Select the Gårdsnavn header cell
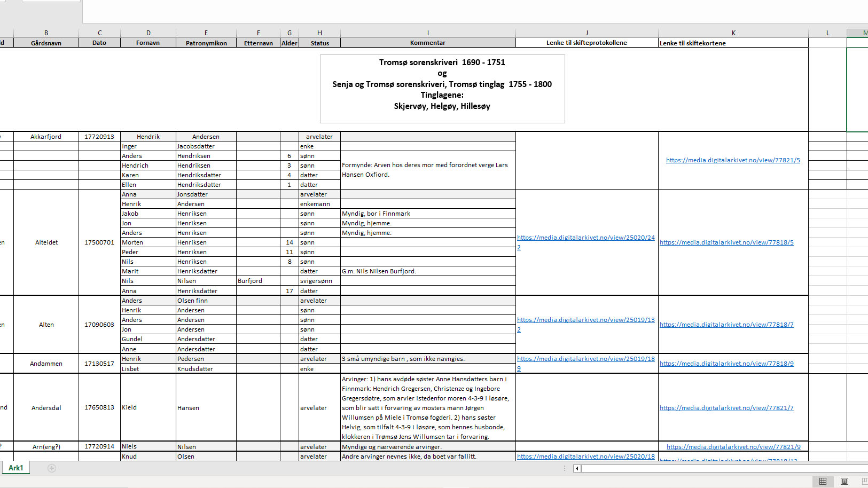This screenshot has width=868, height=488. [46, 43]
